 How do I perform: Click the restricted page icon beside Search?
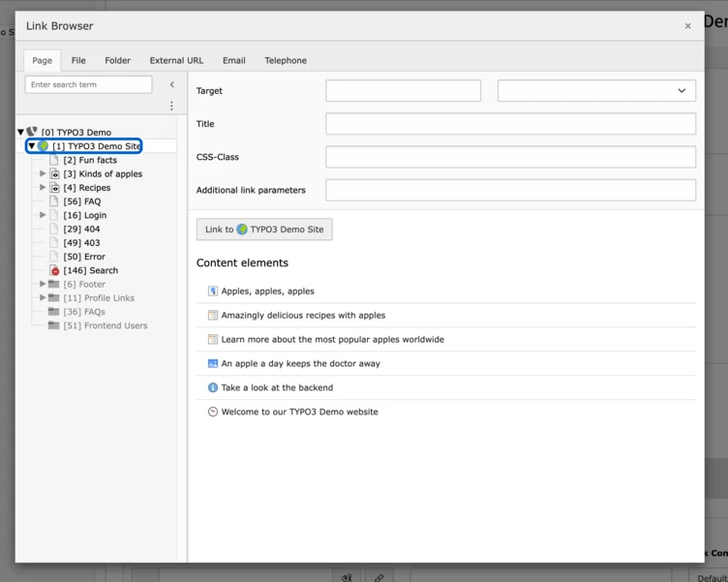54,270
